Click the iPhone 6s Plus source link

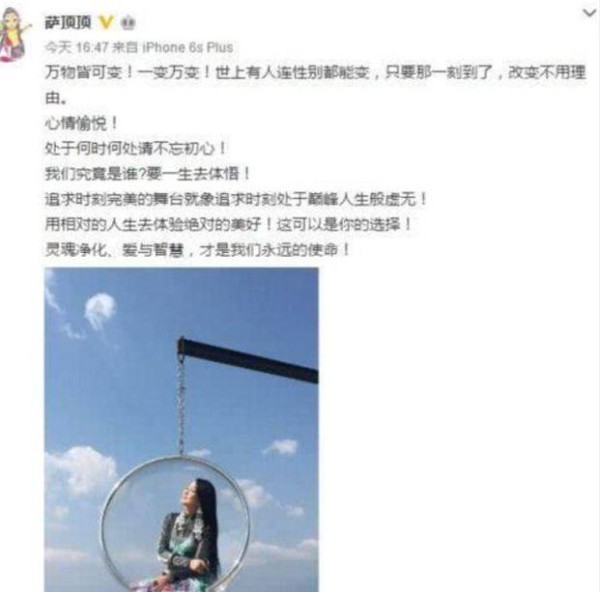click(188, 47)
